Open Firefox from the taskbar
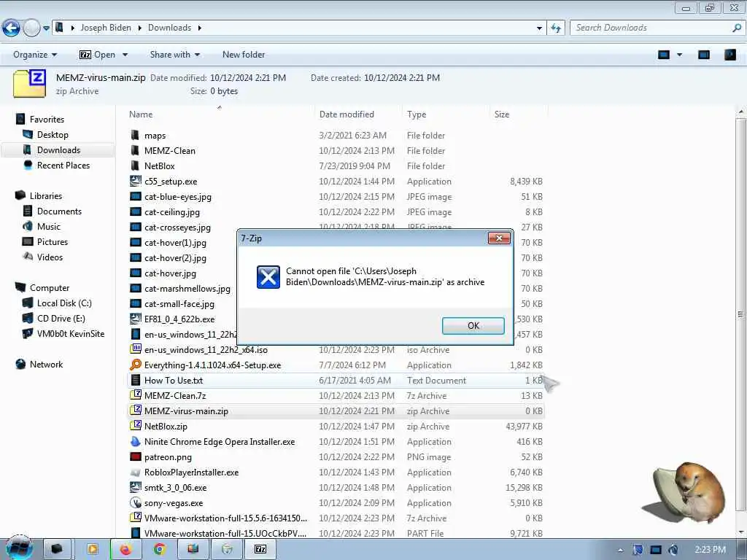Viewport: 747px width, 560px height. tap(125, 550)
